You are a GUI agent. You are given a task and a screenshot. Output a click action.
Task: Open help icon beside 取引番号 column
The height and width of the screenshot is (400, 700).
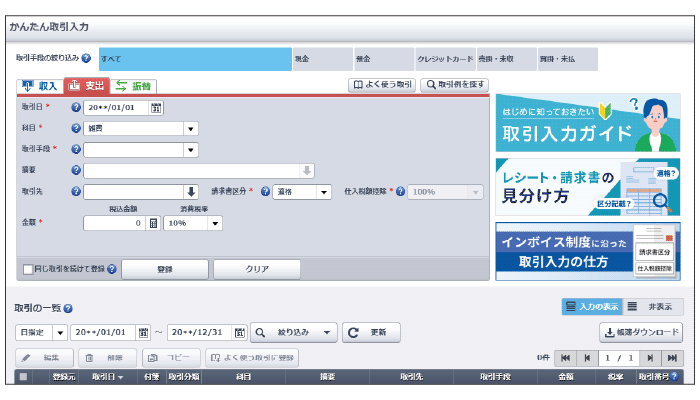click(674, 376)
